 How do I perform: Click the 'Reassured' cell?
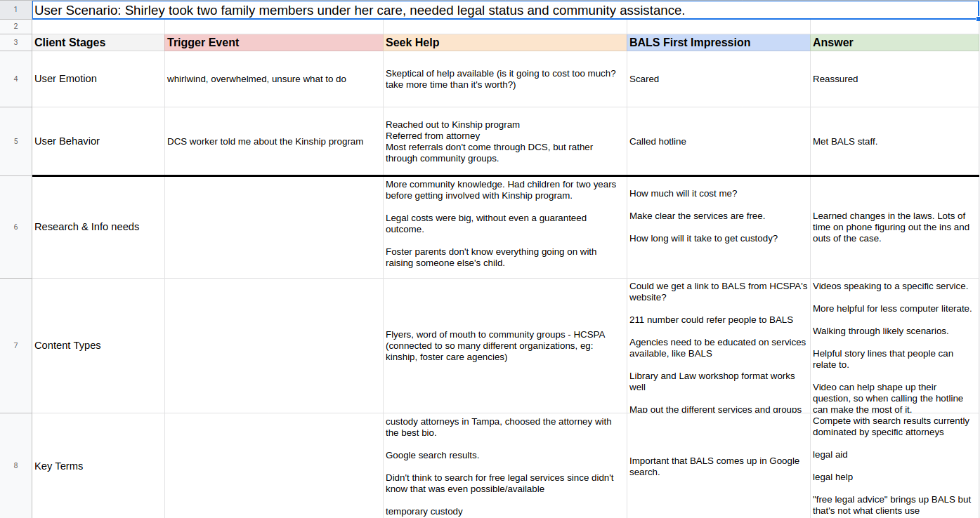point(894,79)
